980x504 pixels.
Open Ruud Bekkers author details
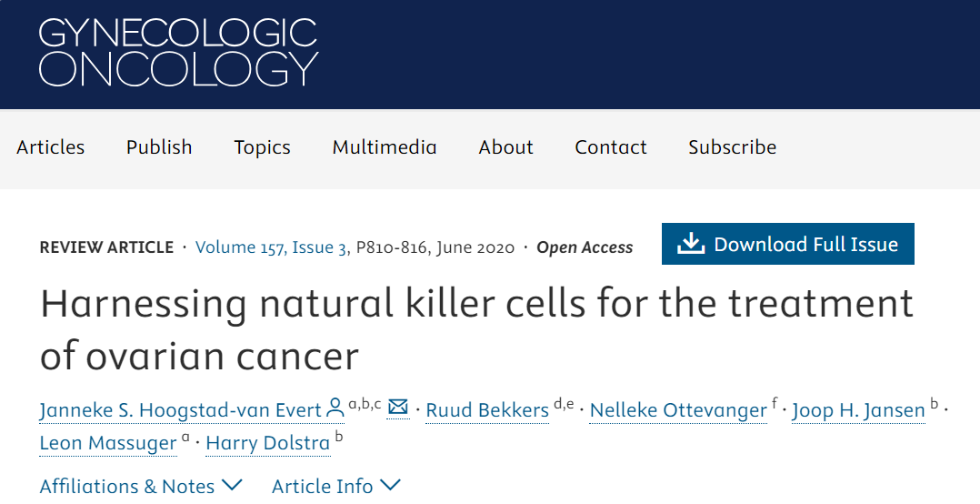(x=488, y=410)
